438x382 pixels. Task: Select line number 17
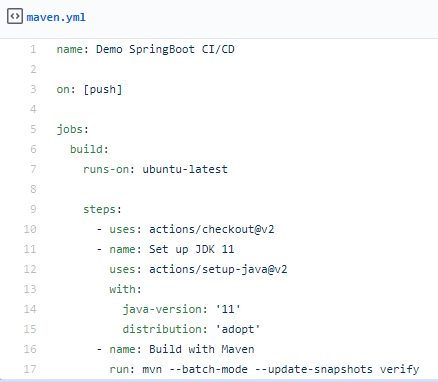click(x=30, y=369)
